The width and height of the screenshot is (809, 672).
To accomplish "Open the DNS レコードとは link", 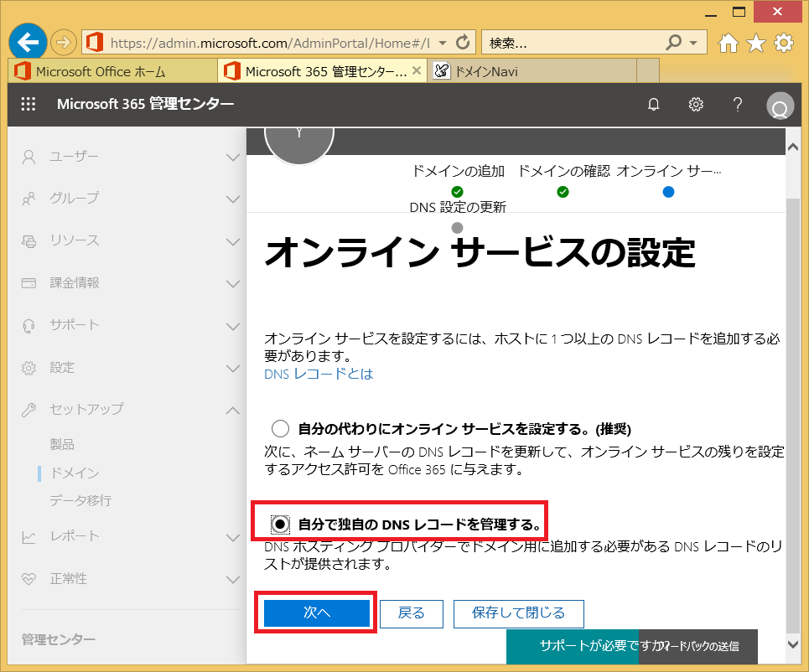I will coord(319,374).
